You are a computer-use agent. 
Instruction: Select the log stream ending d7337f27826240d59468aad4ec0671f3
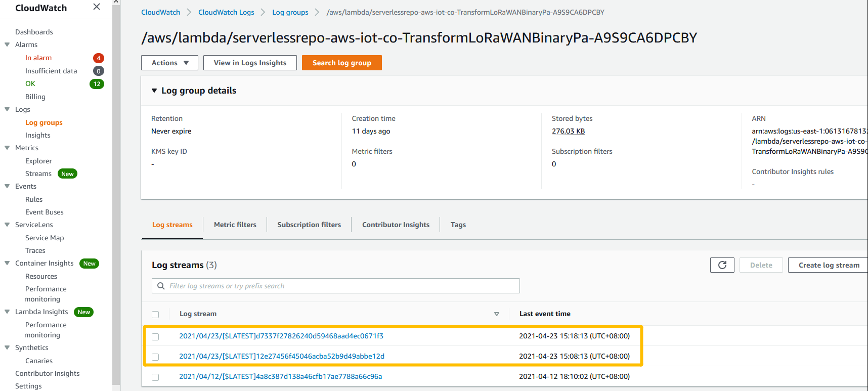tap(155, 337)
